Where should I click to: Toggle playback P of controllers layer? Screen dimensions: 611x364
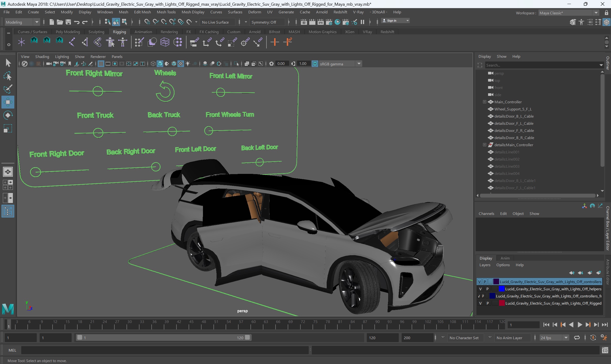485,281
